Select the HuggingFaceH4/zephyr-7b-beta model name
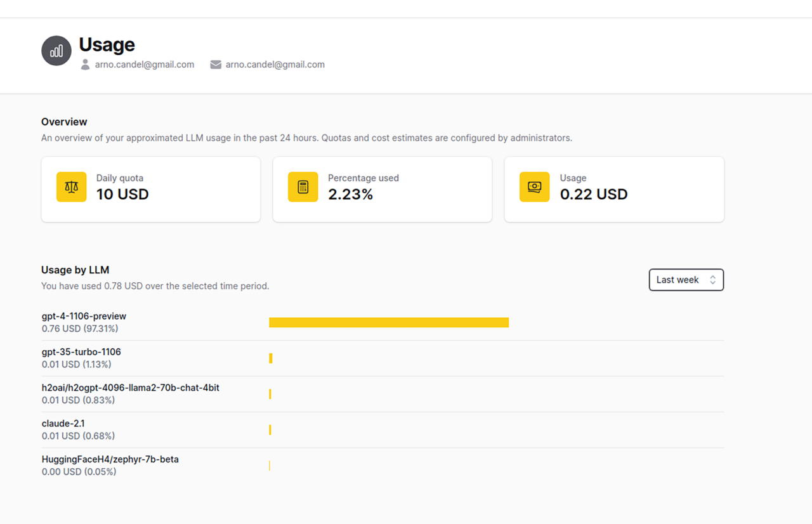The image size is (812, 524). [x=110, y=459]
